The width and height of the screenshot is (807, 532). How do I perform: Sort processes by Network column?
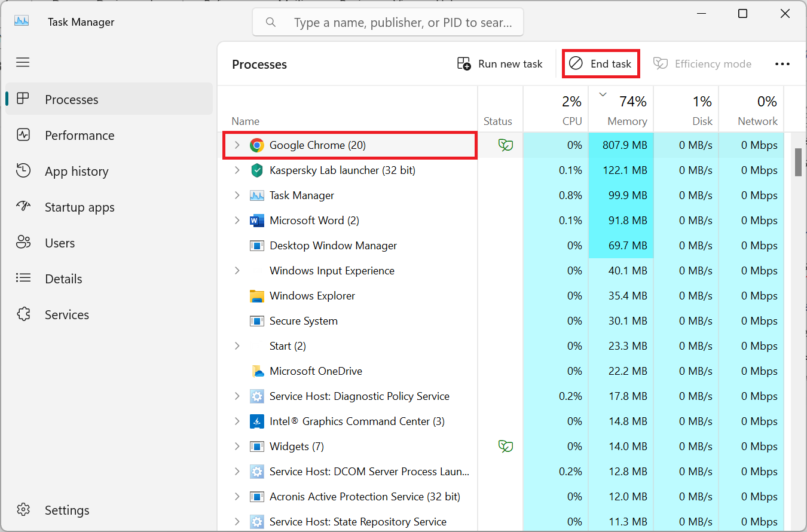coord(751,109)
